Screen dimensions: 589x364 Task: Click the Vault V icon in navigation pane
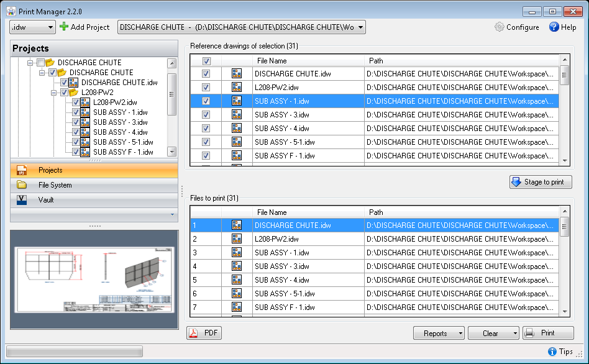[x=22, y=200]
